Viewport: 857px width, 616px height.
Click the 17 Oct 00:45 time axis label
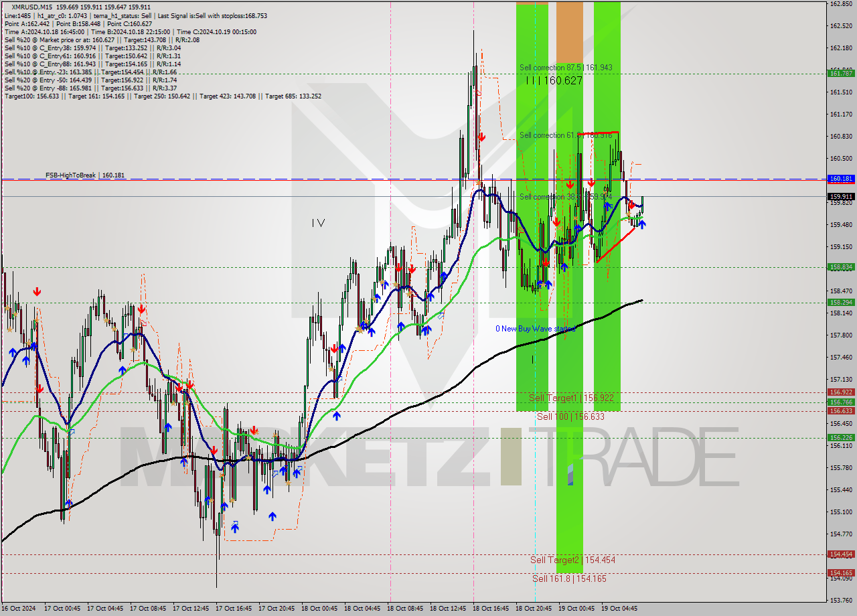(61, 609)
